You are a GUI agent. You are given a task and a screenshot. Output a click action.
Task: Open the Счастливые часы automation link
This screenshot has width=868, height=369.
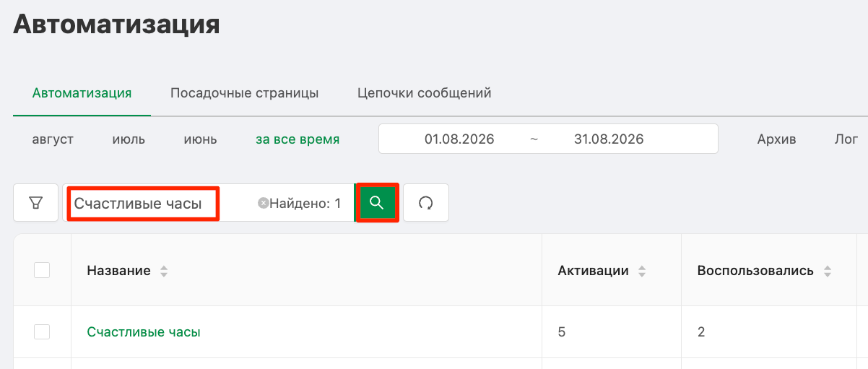pyautogui.click(x=144, y=331)
